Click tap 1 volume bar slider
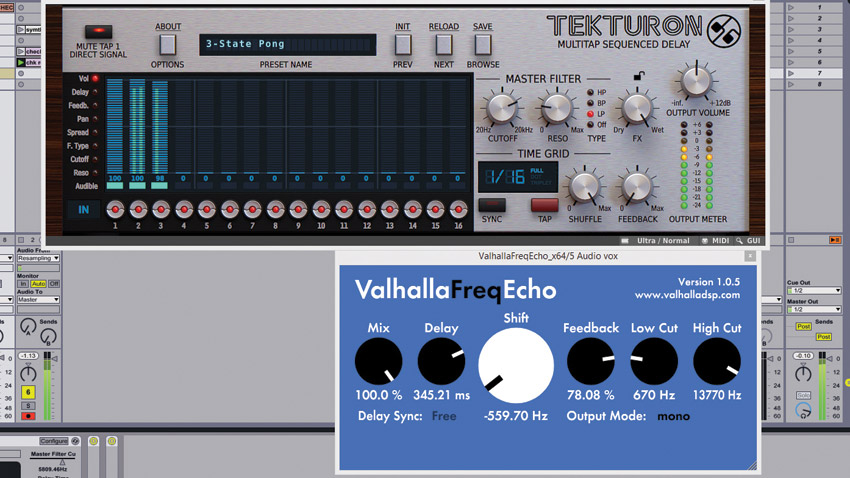Screen dimensions: 850x478 point(115,126)
